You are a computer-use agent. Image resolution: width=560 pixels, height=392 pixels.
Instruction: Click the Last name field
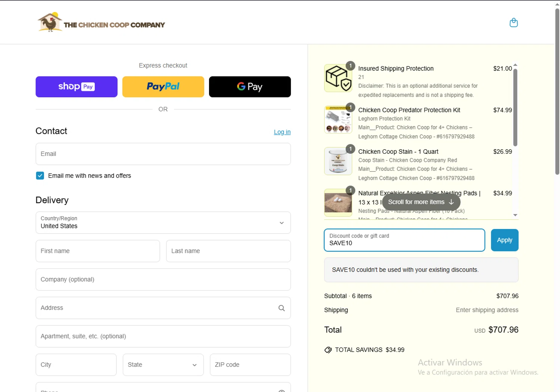pos(228,251)
